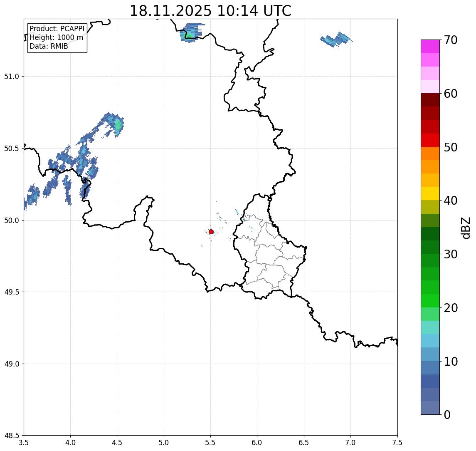Click the colorbar tick label 30

(450, 254)
